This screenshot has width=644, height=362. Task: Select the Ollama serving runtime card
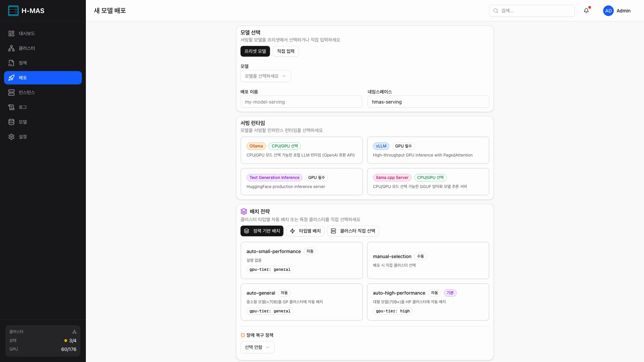(301, 150)
